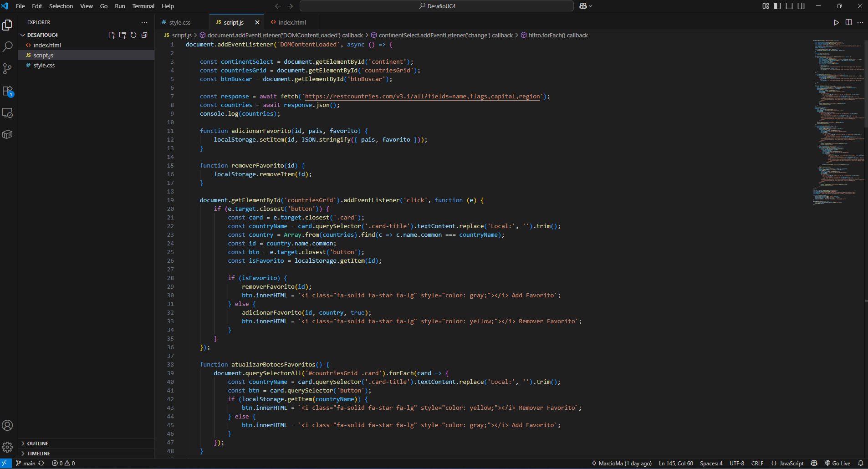Viewport: 868px width, 469px height.
Task: Click the New File icon in Explorer
Action: point(112,35)
